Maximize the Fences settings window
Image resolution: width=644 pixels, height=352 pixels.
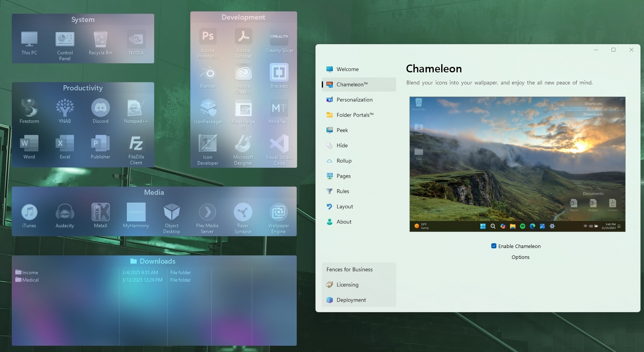pos(613,50)
